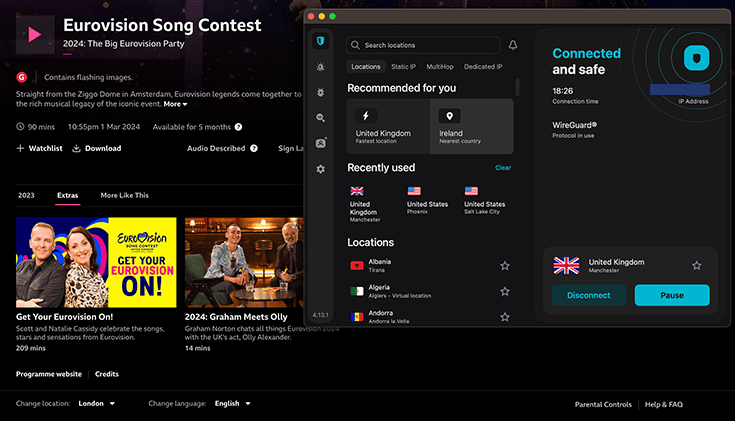Screen dimensions: 735x421
Task: Open Parental Controls link
Action: pos(603,405)
